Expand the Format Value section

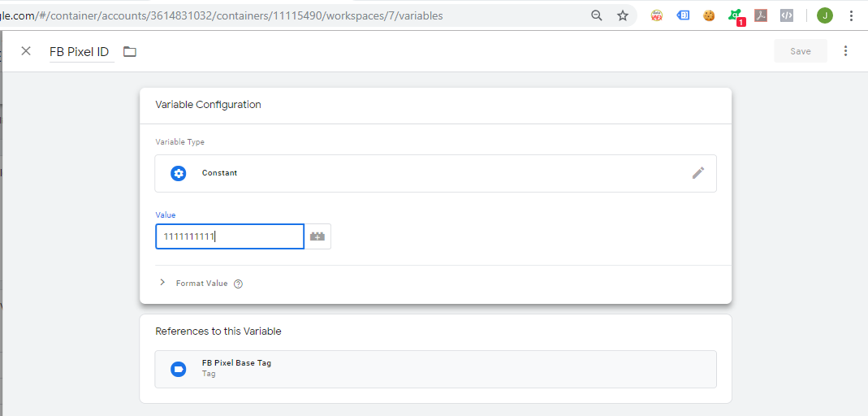tap(162, 283)
